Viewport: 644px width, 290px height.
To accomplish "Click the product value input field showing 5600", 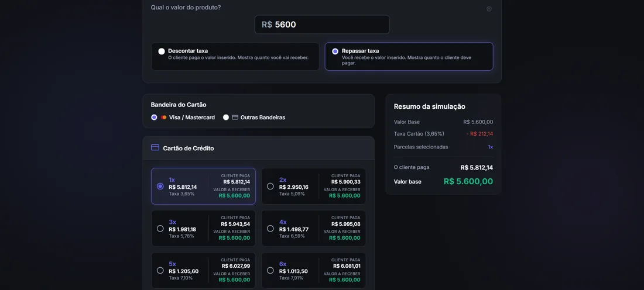I will [322, 25].
